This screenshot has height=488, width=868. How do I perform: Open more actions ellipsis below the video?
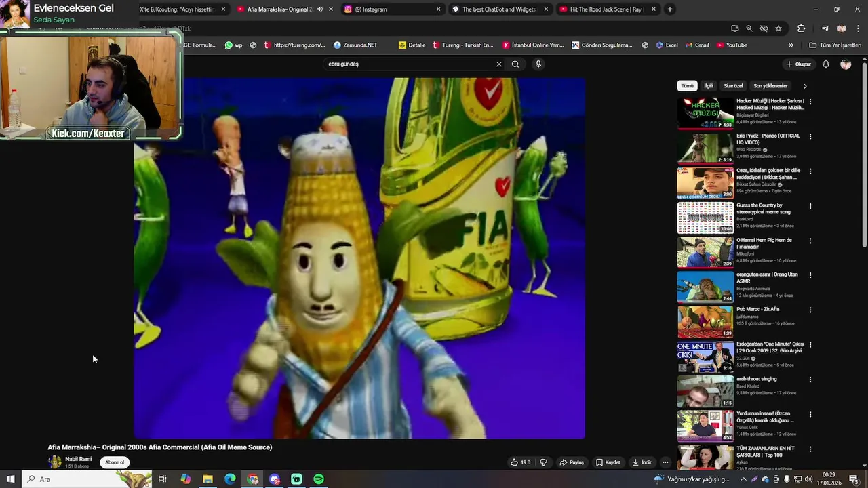(665, 462)
